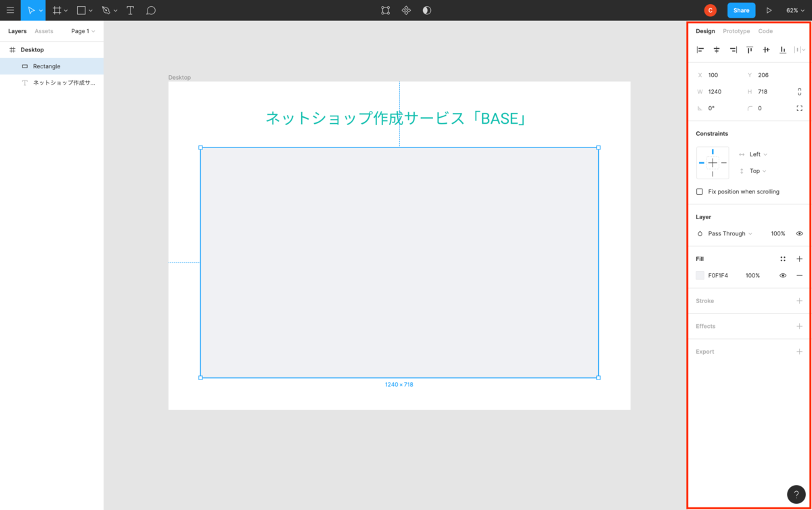Image resolution: width=812 pixels, height=510 pixels.
Task: Add export setting with plus icon
Action: coord(799,352)
